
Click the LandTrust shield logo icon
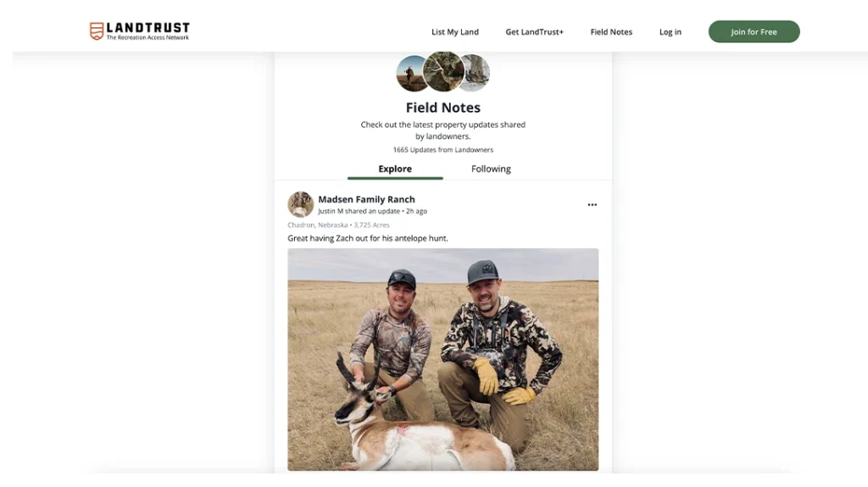coord(97,31)
